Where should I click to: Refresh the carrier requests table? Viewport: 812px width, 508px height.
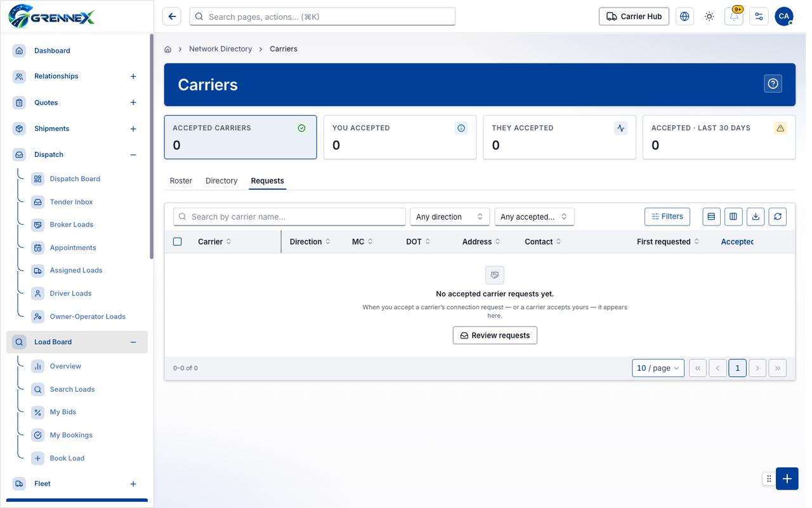778,217
